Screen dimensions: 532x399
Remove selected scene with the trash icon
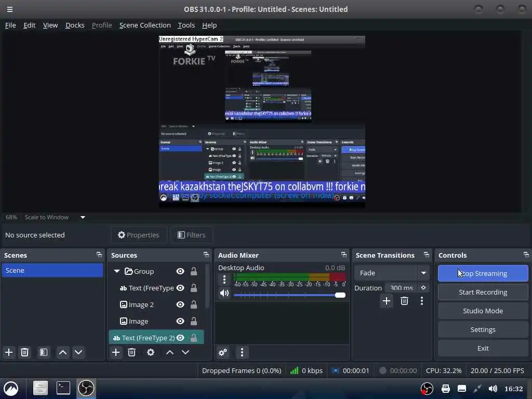coord(24,352)
